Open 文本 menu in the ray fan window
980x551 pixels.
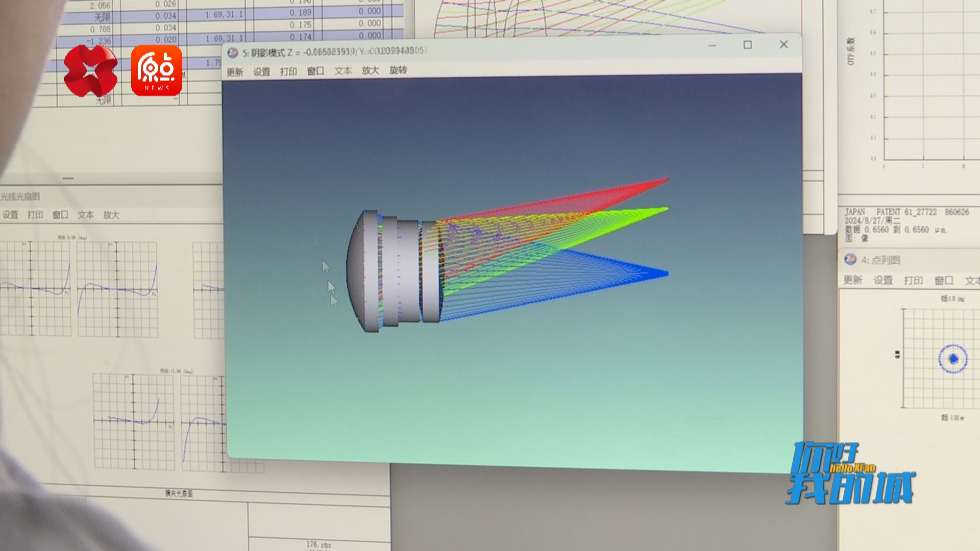pyautogui.click(x=86, y=215)
